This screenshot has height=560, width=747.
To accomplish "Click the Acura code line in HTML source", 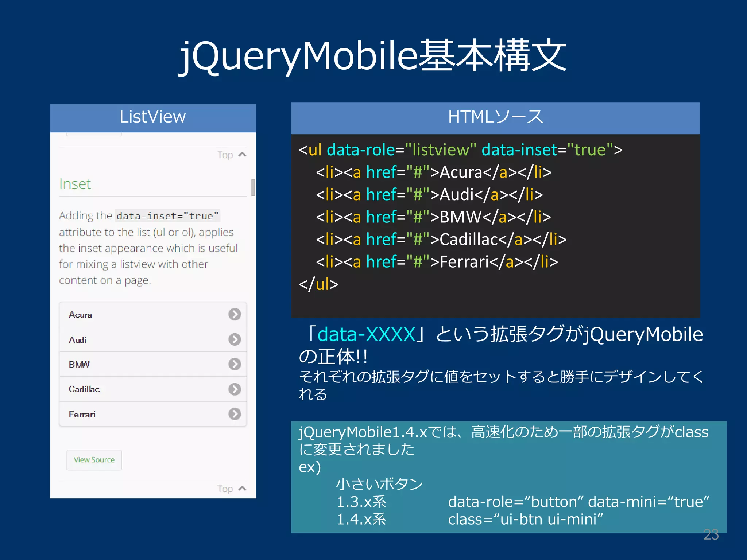I will click(434, 172).
